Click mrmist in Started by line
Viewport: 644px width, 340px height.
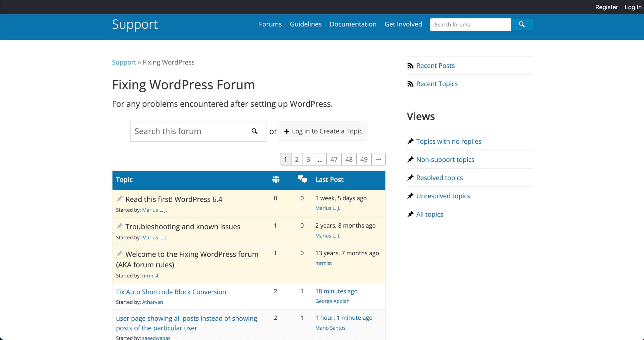tap(150, 276)
